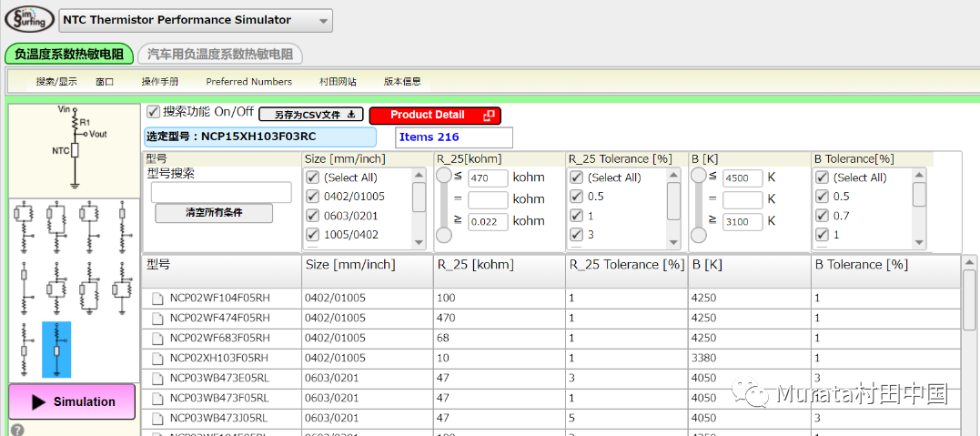Uncheck R_25 Tolerance 3 checkbox

(576, 235)
